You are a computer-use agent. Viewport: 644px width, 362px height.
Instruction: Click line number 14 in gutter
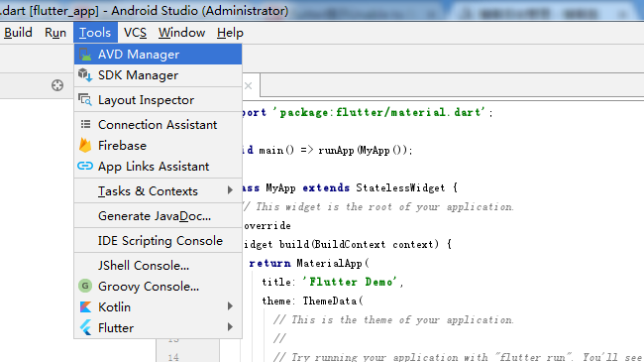173,357
